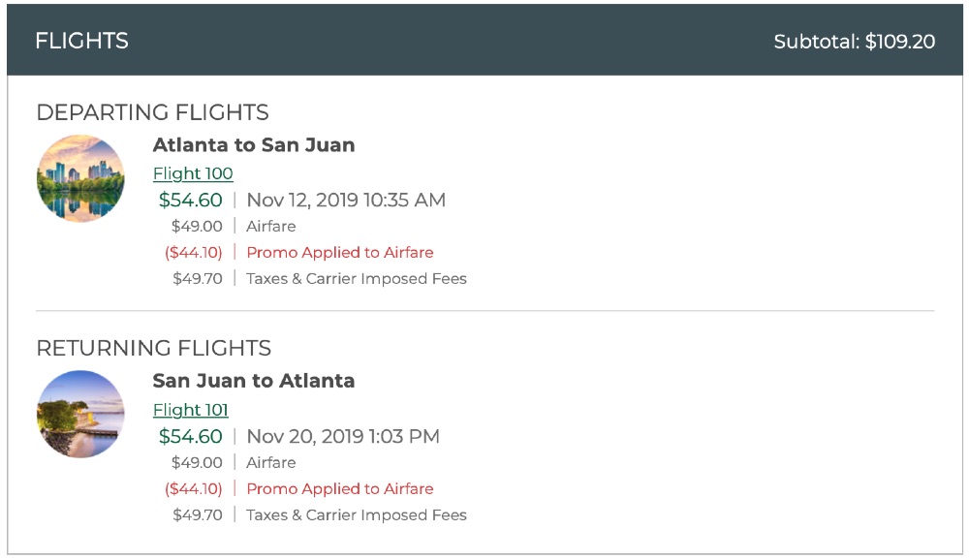Click returning Promo Applied to Airfare text
This screenshot has width=969, height=560.
pos(340,489)
